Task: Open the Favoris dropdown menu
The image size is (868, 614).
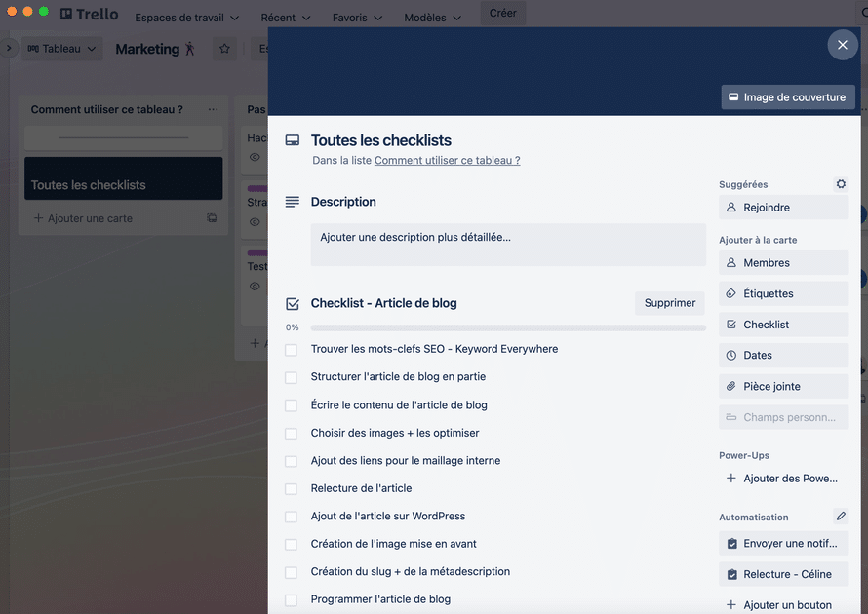Action: coord(357,18)
